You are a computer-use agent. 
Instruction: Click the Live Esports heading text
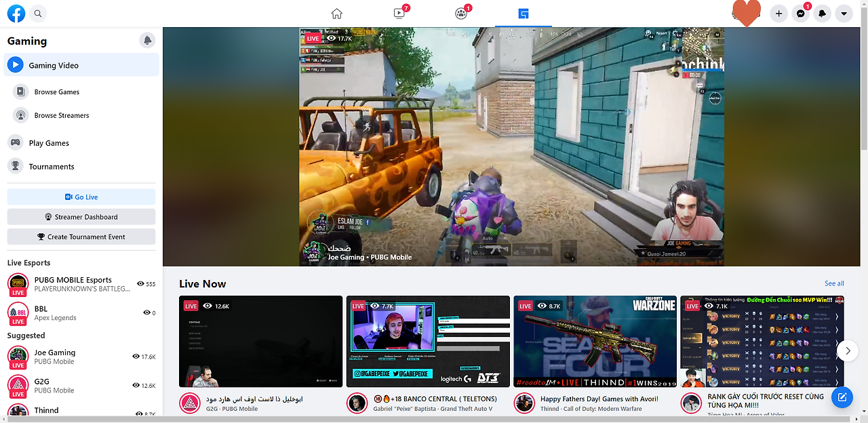tap(28, 263)
